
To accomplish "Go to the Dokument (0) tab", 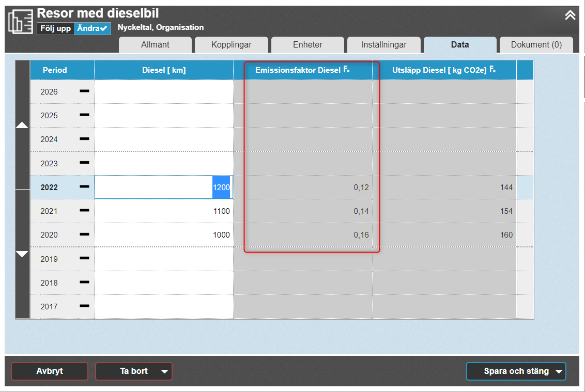I will [536, 45].
